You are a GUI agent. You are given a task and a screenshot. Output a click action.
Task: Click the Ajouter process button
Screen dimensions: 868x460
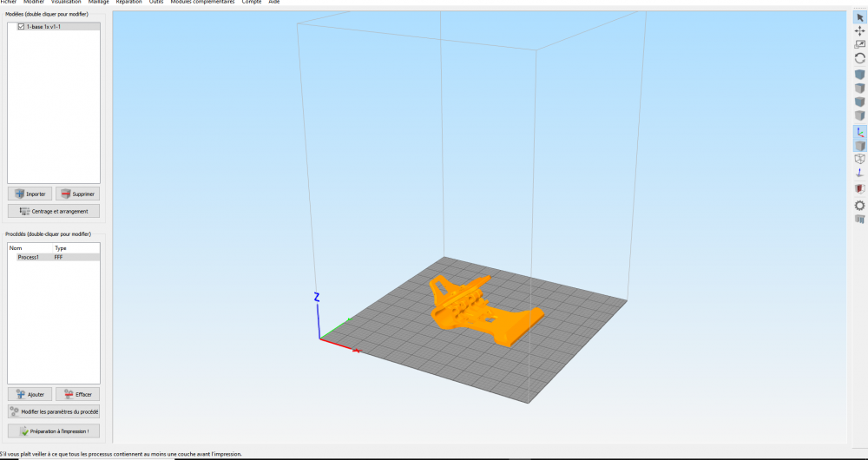[x=30, y=394]
